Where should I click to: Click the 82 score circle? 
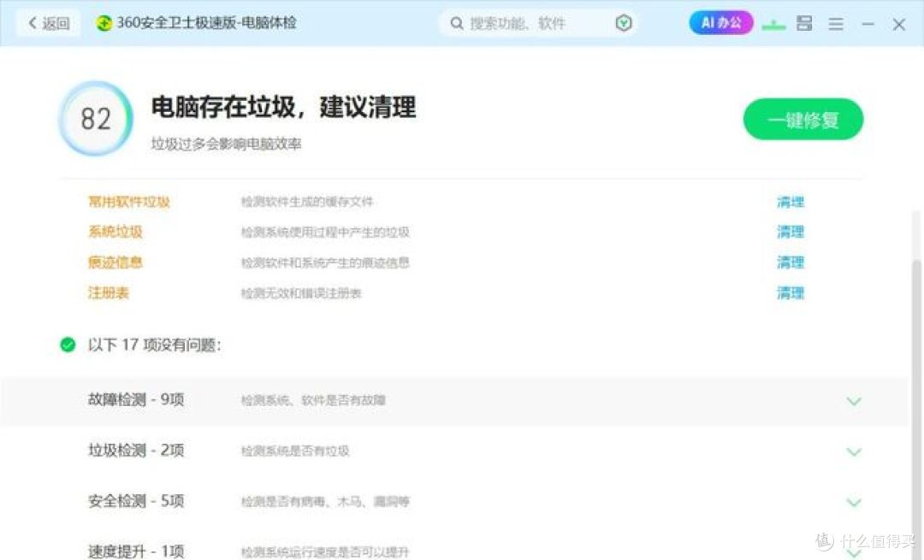[x=96, y=118]
